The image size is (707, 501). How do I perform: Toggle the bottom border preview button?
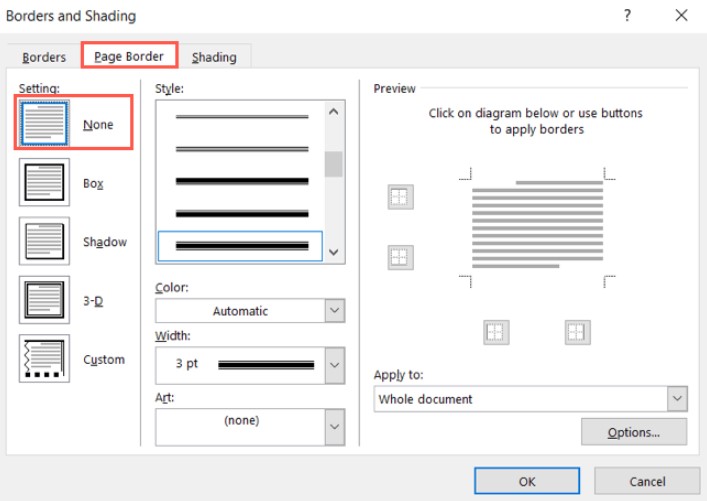click(x=400, y=257)
